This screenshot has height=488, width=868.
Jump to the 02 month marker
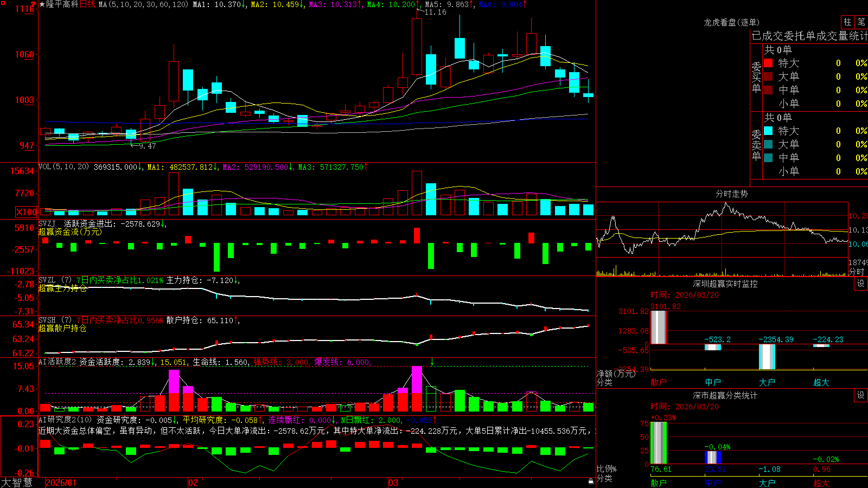193,483
